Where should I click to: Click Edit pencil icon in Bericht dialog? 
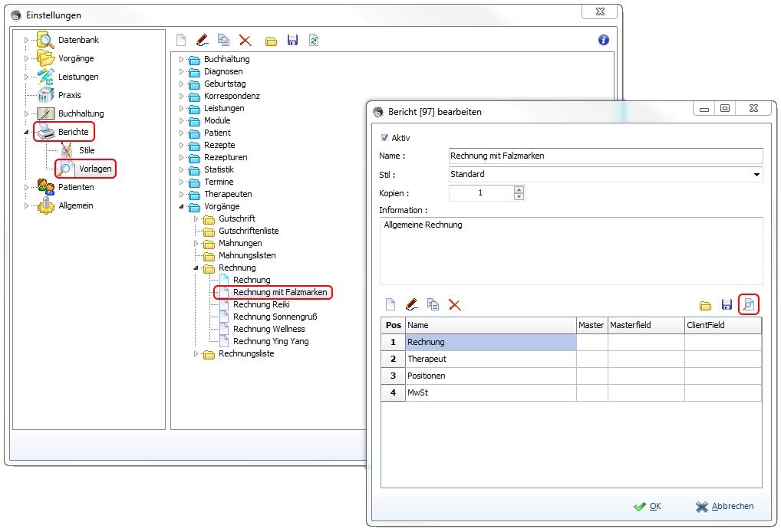point(411,304)
